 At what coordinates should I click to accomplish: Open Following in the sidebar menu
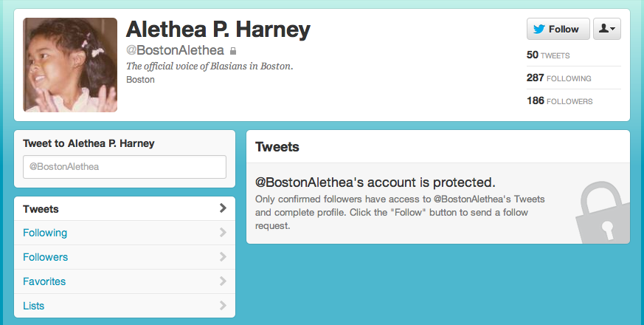125,233
